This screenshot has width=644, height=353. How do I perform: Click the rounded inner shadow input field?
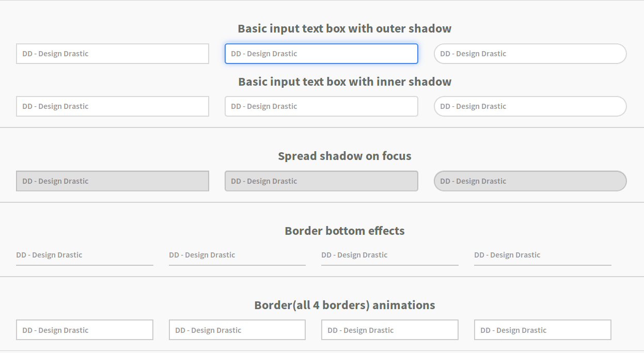click(529, 106)
